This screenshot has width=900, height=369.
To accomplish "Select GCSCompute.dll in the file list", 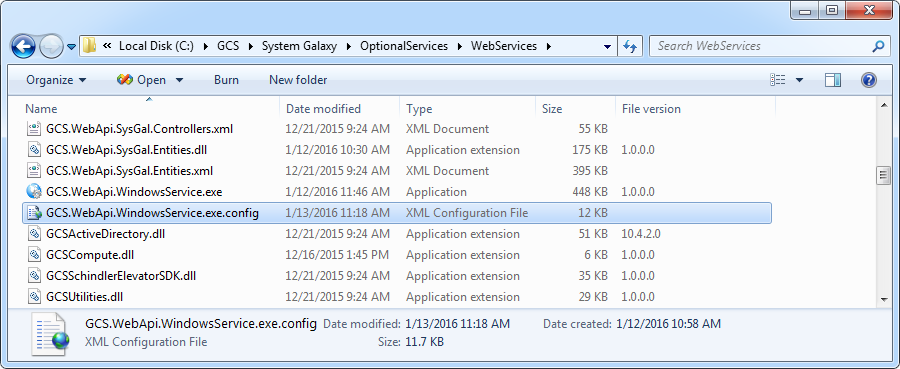I will tap(90, 255).
